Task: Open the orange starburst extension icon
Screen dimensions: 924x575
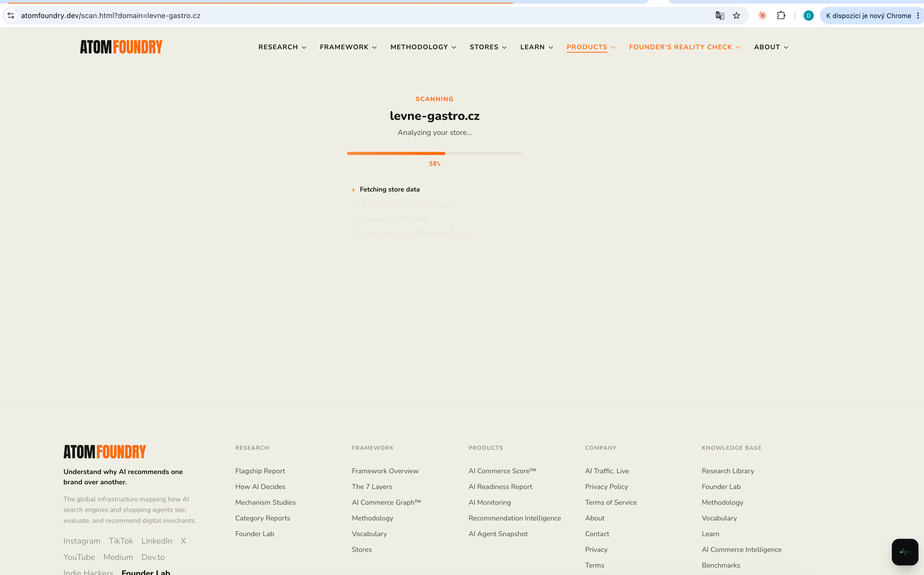Action: click(762, 15)
